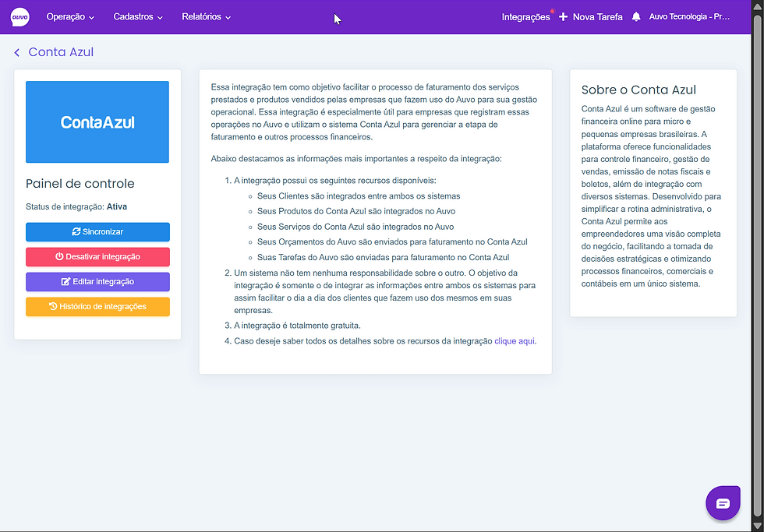The height and width of the screenshot is (532, 764).
Task: Click 'A integração é totalmente gratuita.' text
Action: (x=297, y=326)
